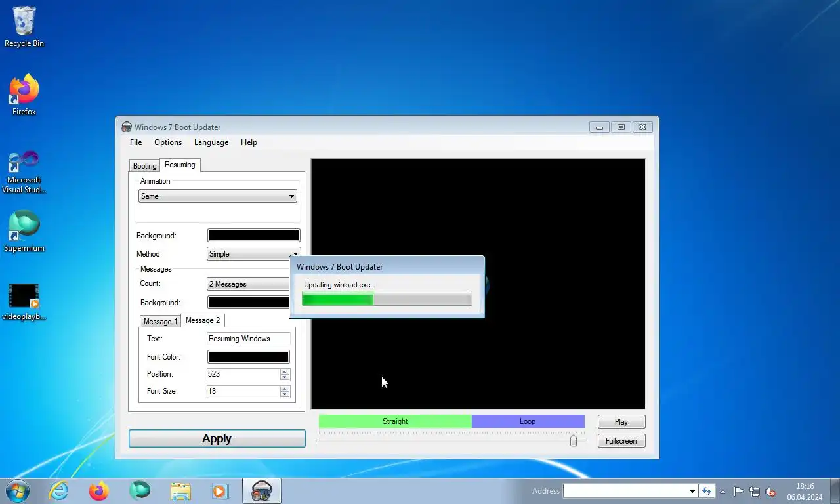
Task: Click the Fullscreen button
Action: 621,441
